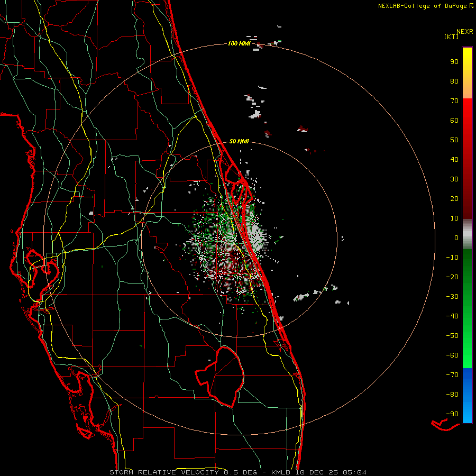Pick the green segment of the color bar
The image size is (476, 476).
click(x=467, y=309)
